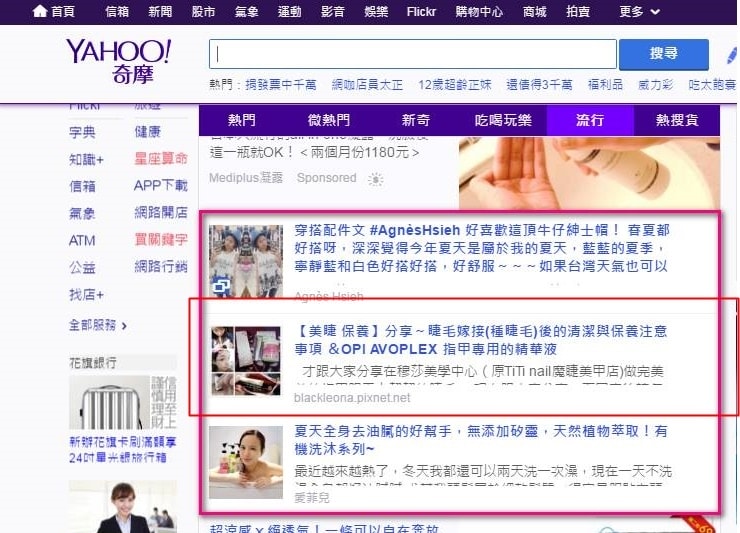740x533 pixels.
Task: Open the bathing woman article thumbnail
Action: pyautogui.click(x=245, y=457)
